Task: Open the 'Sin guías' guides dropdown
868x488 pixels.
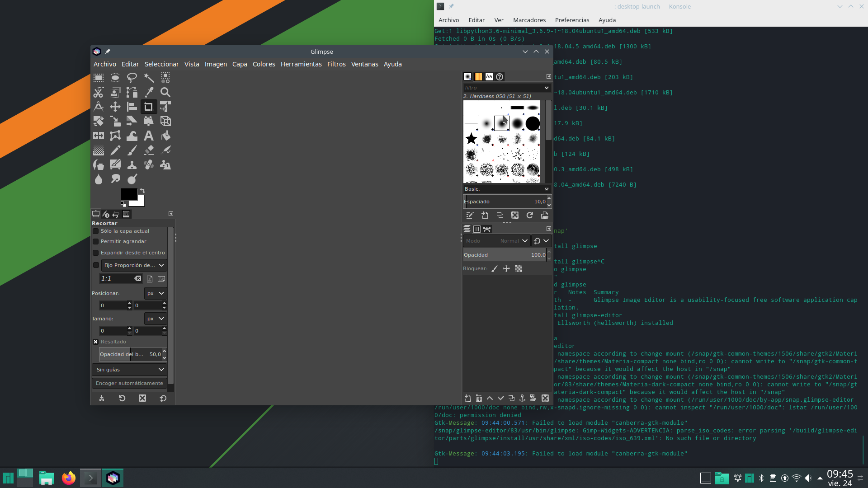Action: tap(130, 370)
